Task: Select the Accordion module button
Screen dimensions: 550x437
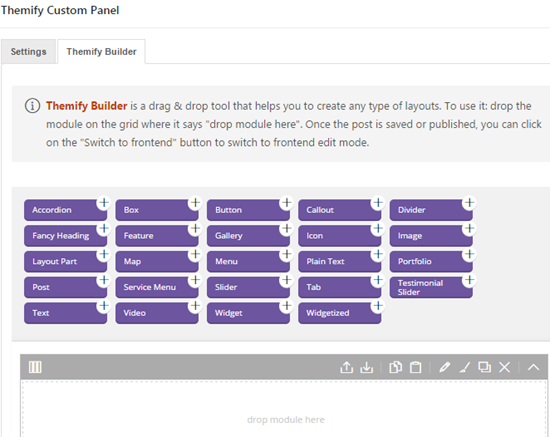Action: pyautogui.click(x=65, y=210)
